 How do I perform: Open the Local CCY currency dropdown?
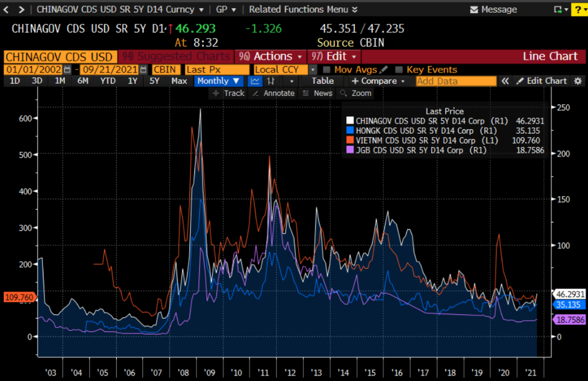pos(312,70)
